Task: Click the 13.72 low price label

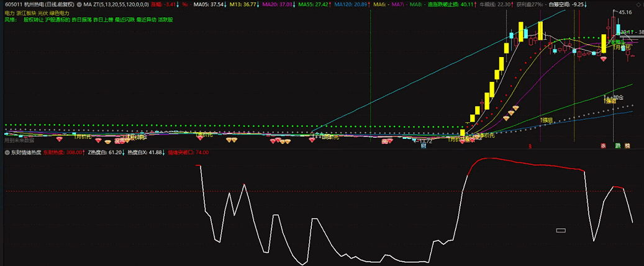Action: tap(426, 141)
